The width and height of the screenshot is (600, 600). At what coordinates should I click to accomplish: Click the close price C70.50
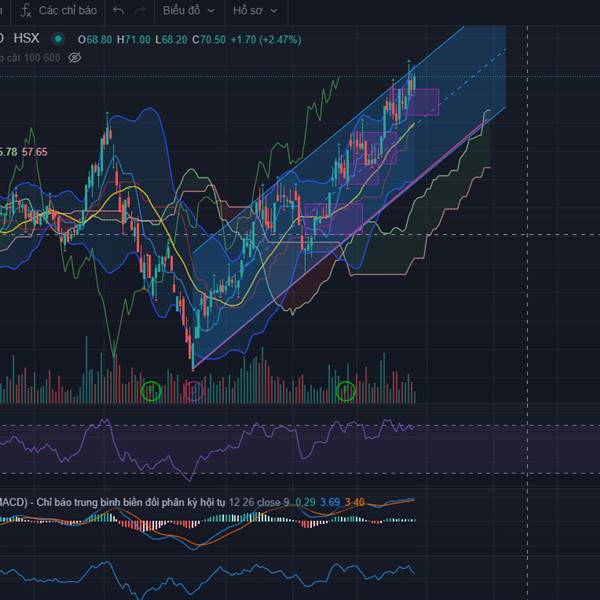[209, 39]
